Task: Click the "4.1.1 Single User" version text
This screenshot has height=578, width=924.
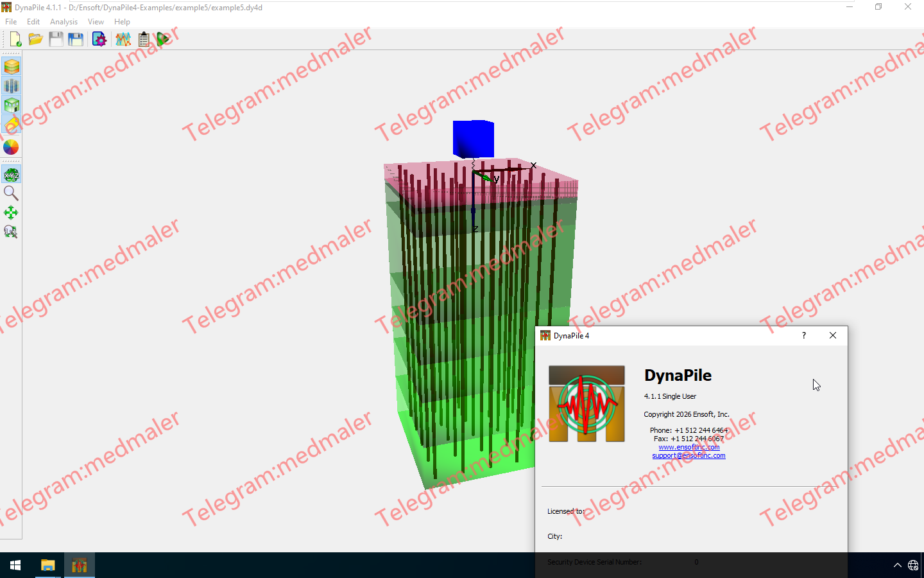Action: (x=670, y=396)
